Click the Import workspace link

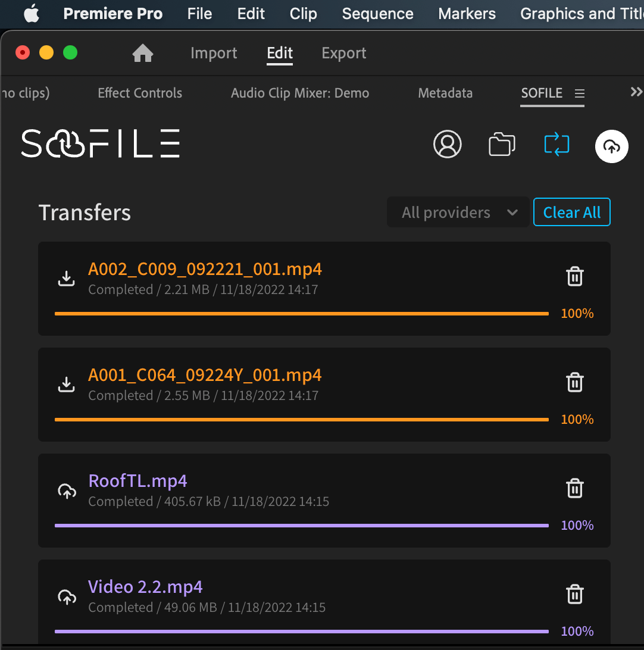tap(214, 54)
